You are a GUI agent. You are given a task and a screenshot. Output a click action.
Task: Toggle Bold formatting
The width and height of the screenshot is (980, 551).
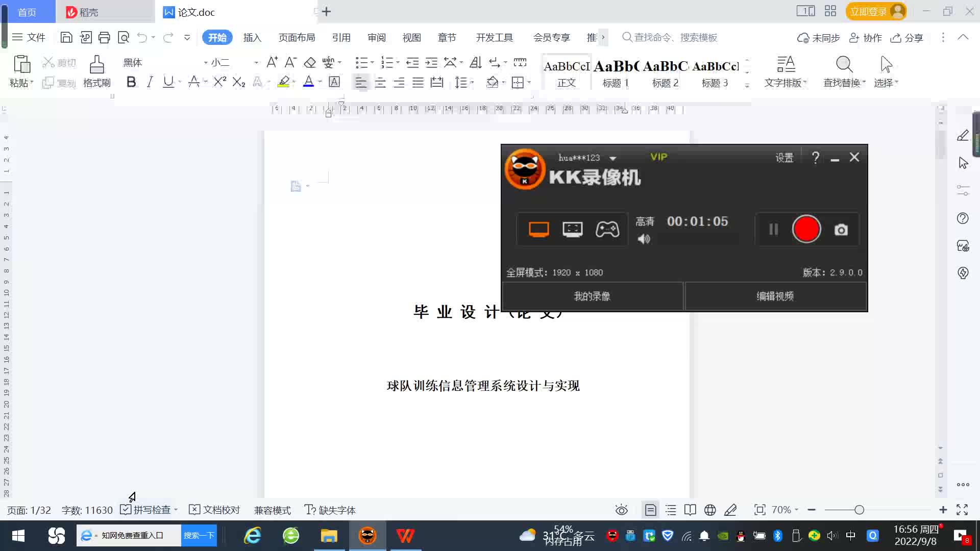[x=131, y=82]
